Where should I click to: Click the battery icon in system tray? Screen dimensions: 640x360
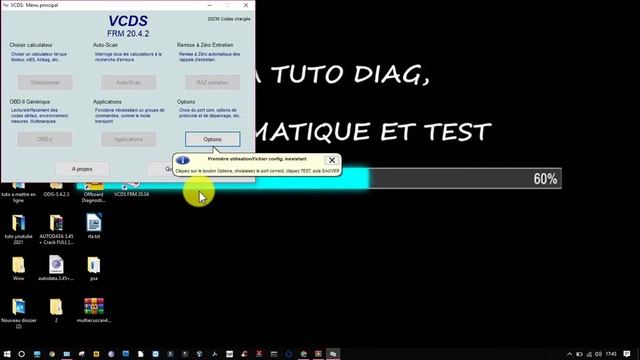[x=579, y=354]
